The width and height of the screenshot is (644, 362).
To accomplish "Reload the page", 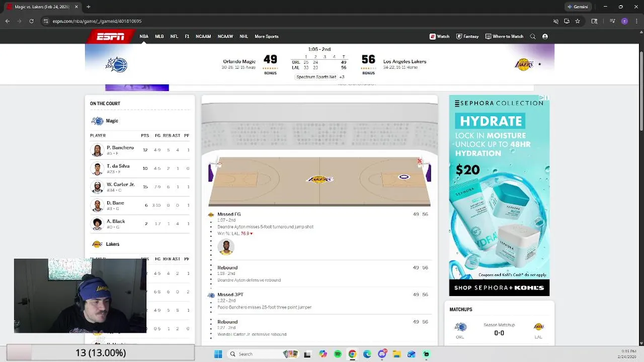I will (x=31, y=21).
